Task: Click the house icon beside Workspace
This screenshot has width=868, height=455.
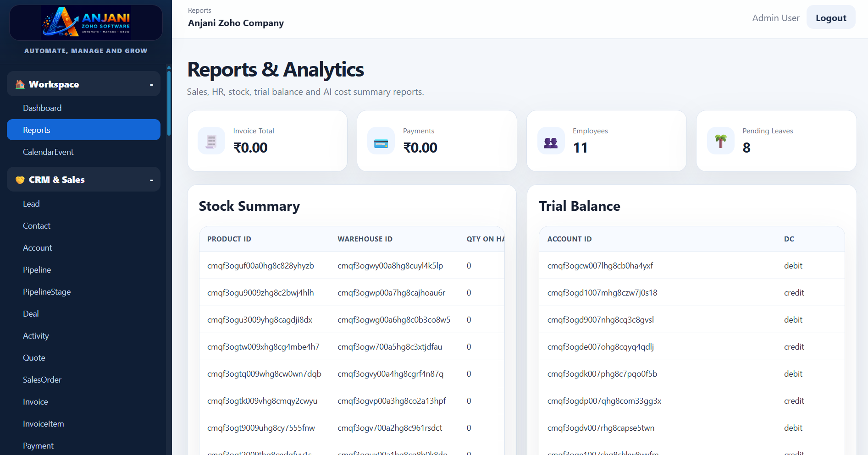Action: [x=20, y=84]
